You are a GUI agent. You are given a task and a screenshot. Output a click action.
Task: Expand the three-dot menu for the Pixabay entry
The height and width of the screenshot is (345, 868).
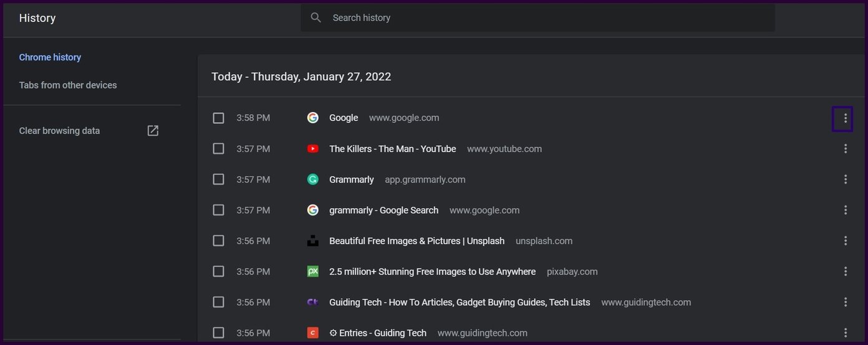click(x=846, y=272)
